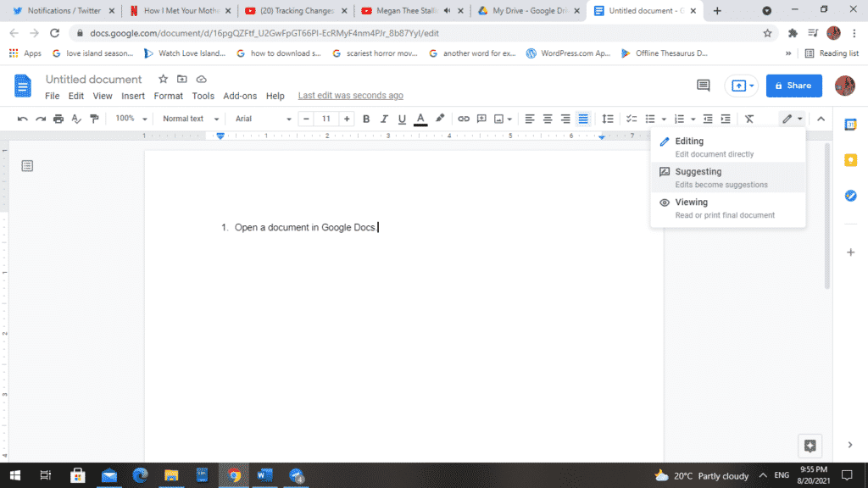Open the 'Last edit was seconds ago' link

pos(350,96)
